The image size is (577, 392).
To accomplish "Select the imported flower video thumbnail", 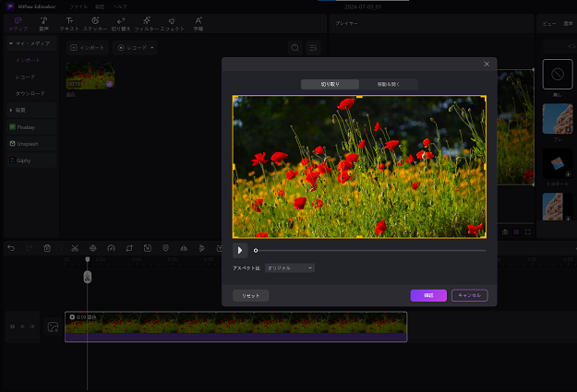I will (90, 77).
